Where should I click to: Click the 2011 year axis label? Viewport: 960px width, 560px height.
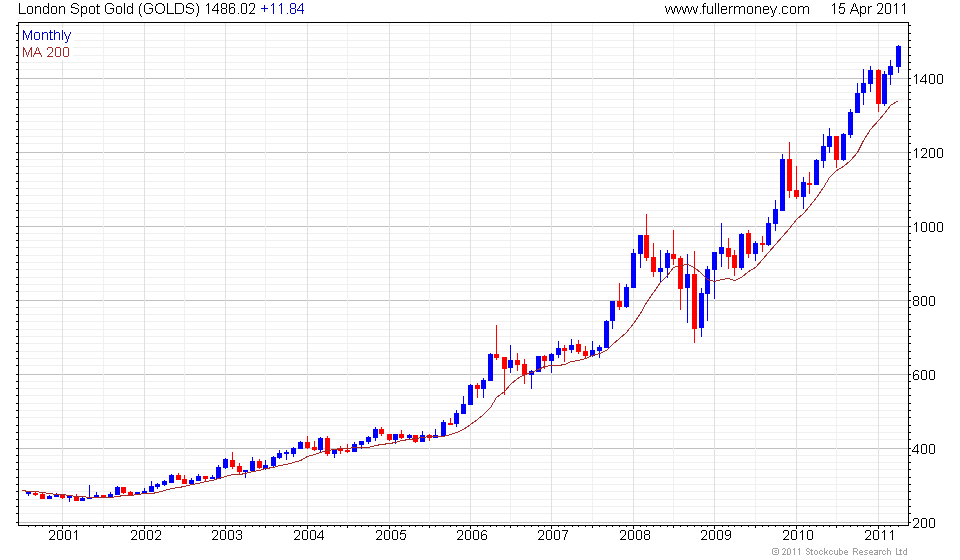879,536
